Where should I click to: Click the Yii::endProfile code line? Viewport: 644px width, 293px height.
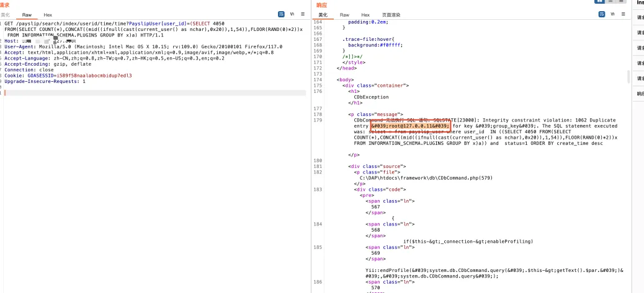pos(494,273)
